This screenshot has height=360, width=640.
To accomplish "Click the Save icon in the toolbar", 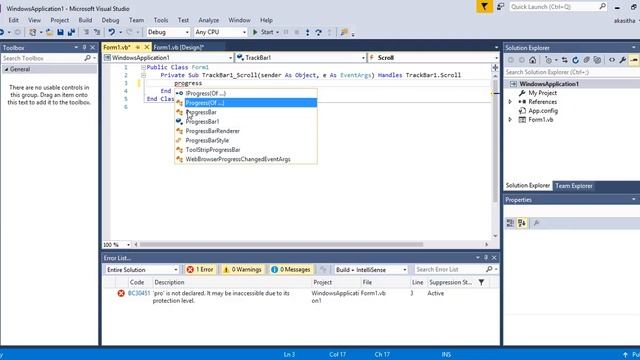I will point(60,32).
